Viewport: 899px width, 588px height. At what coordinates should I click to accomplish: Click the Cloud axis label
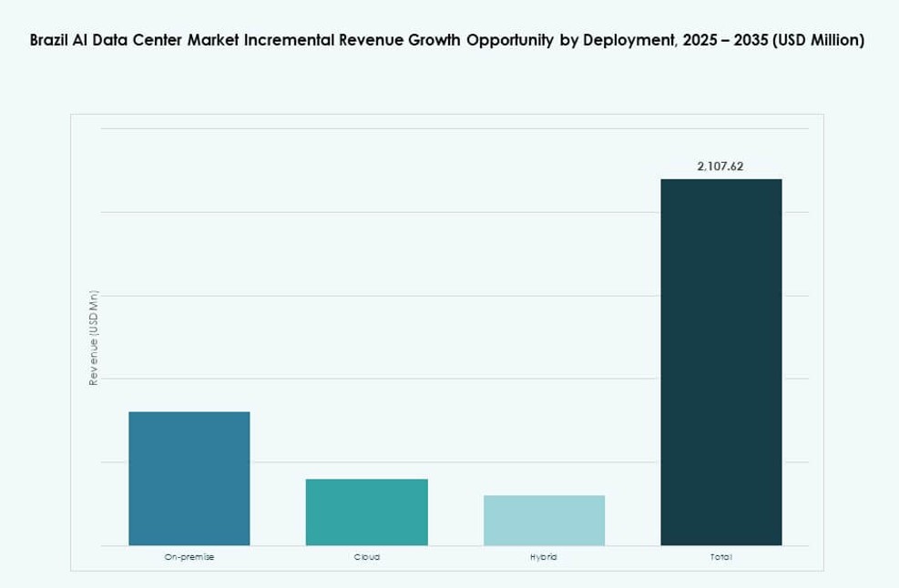pos(367,556)
